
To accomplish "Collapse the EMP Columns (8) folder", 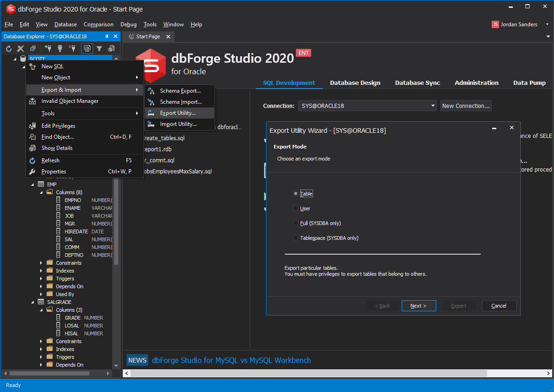I will 41,192.
